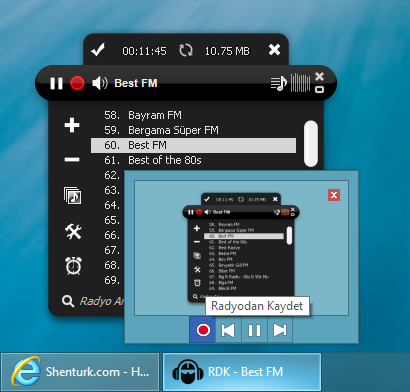Pause the Best FM radio stream

click(56, 83)
